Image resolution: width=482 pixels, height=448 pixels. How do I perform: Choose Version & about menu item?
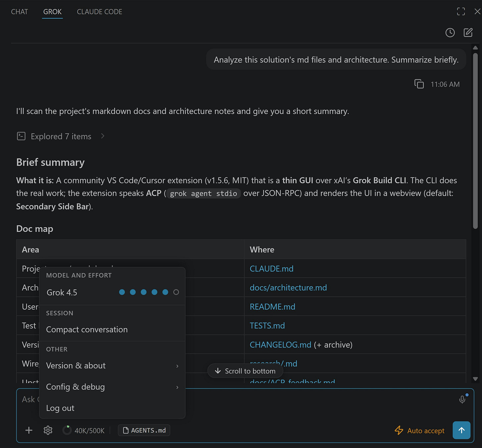[x=112, y=366]
